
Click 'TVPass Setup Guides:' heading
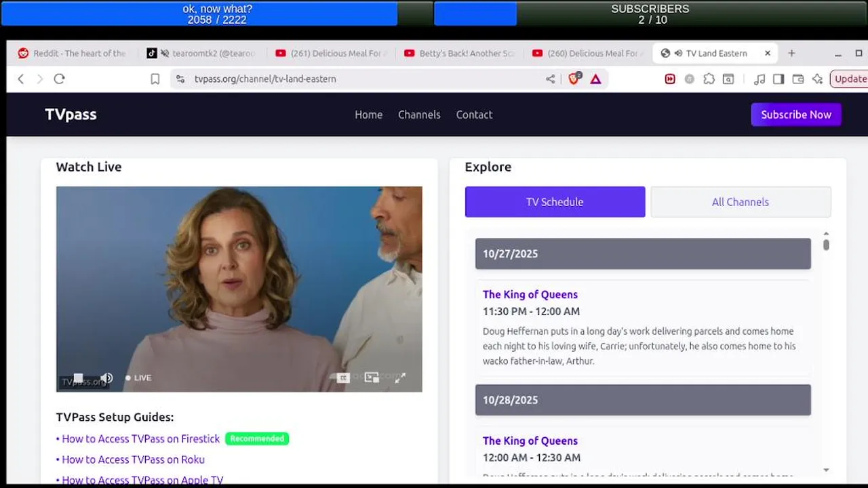(x=115, y=417)
